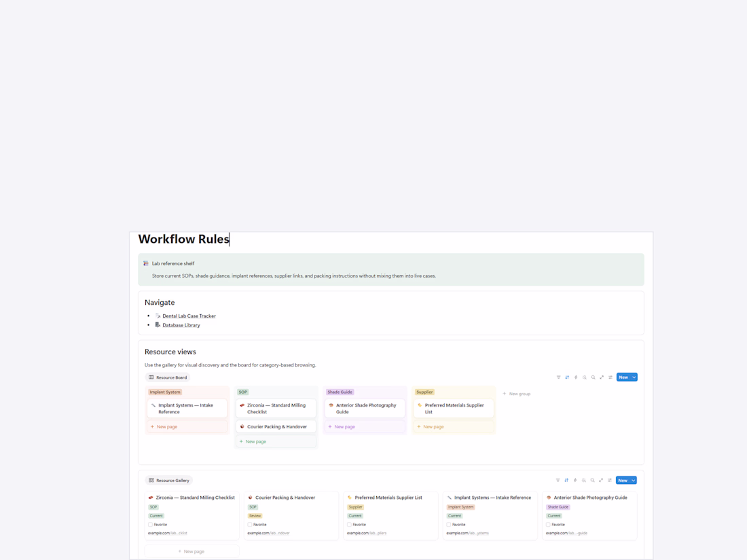Click the Lab reference shelf callout icon
The image size is (747, 560).
coord(146,263)
